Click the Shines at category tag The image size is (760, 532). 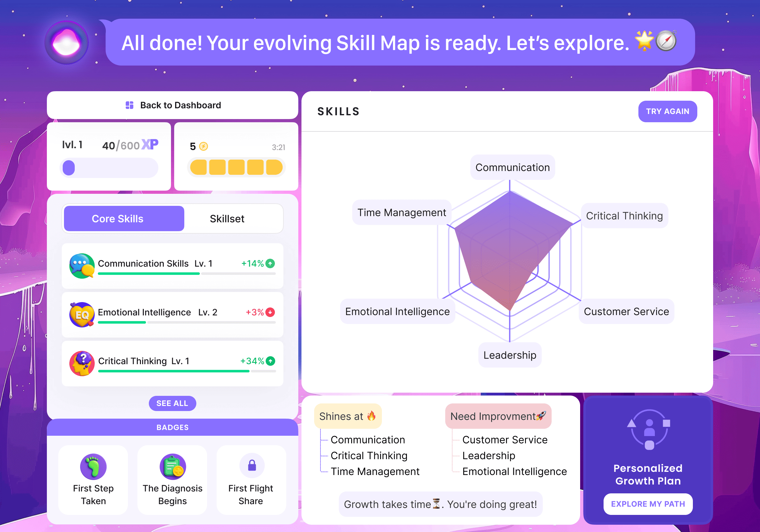(347, 416)
